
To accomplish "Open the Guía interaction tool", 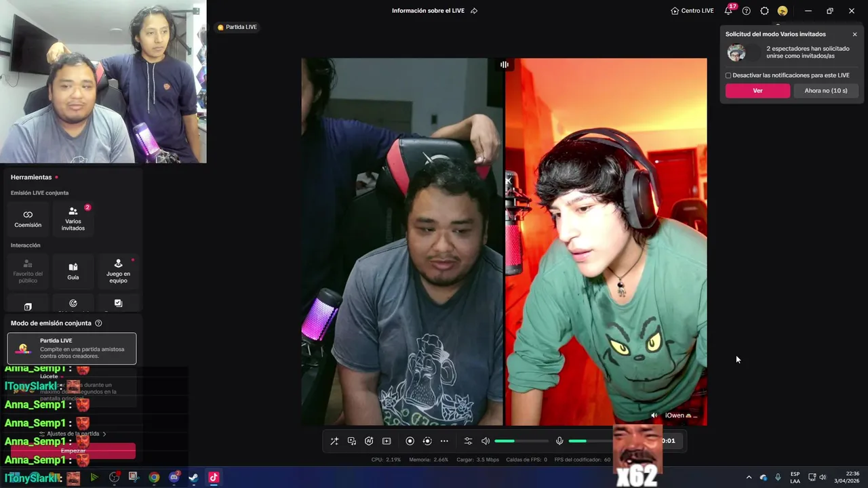I will 73,271.
